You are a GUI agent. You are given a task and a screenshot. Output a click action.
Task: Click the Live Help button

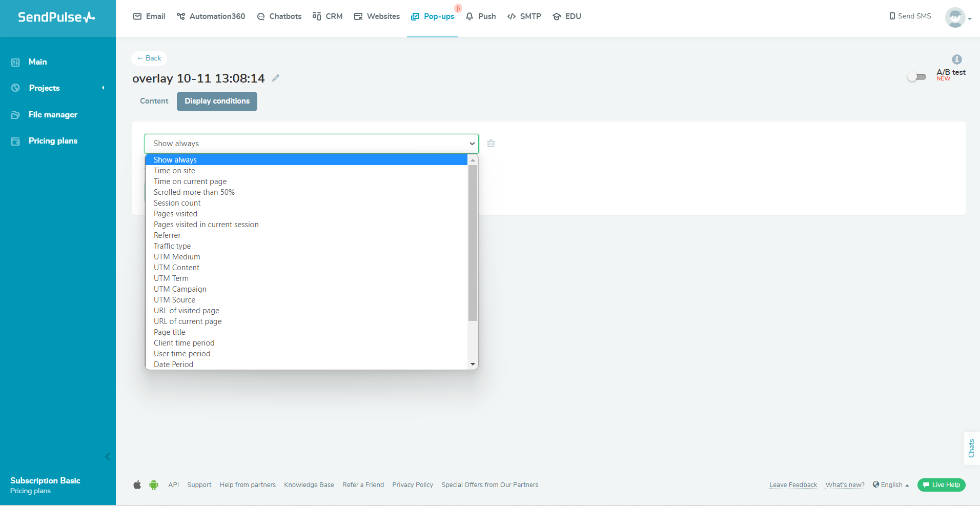(x=941, y=485)
